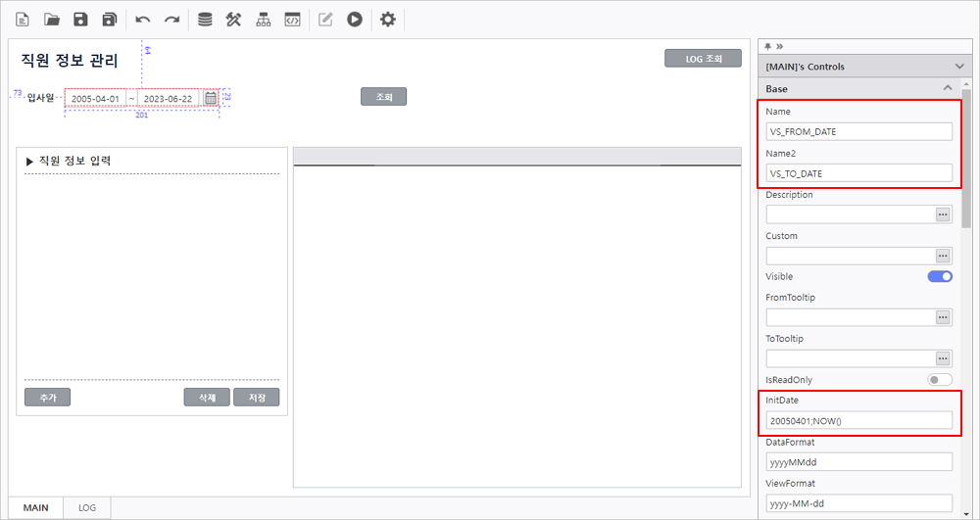Viewport: 980px width, 520px height.
Task: Click the properties panel scrollbar
Action: (x=966, y=158)
